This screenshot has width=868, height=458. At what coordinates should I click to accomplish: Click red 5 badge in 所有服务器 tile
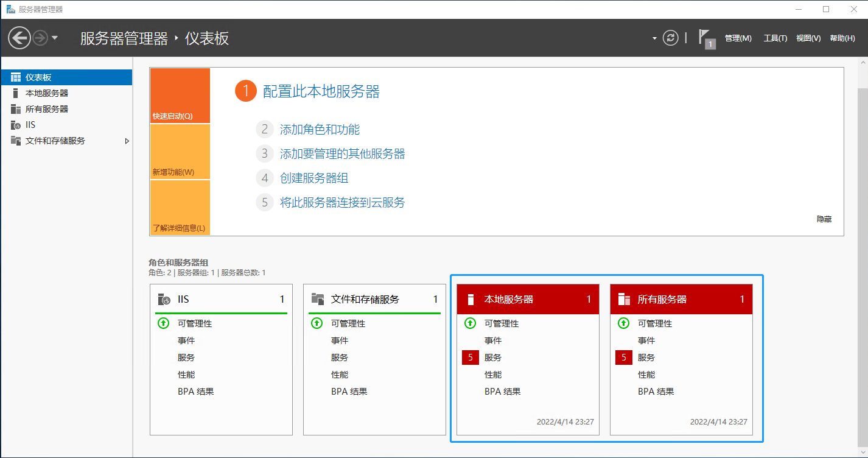624,358
